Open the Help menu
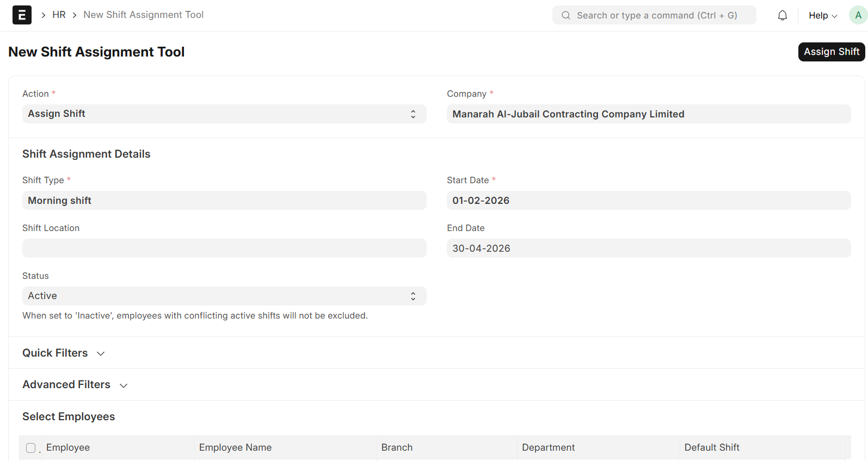Screen dimensions: 868x461 point(822,15)
